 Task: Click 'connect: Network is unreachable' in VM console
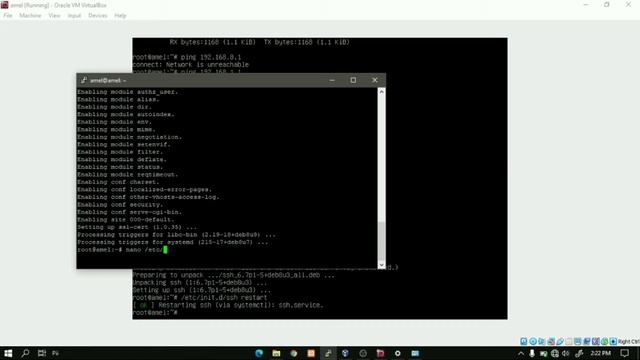tap(191, 64)
